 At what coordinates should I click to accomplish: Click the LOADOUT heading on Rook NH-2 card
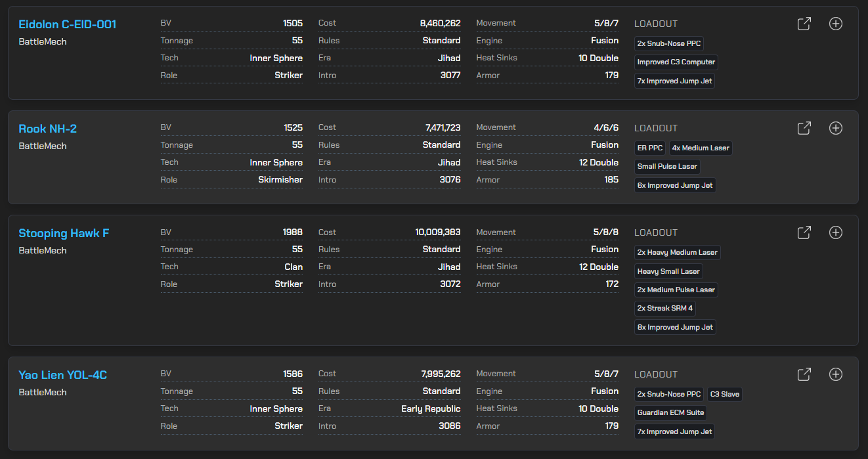coord(656,128)
